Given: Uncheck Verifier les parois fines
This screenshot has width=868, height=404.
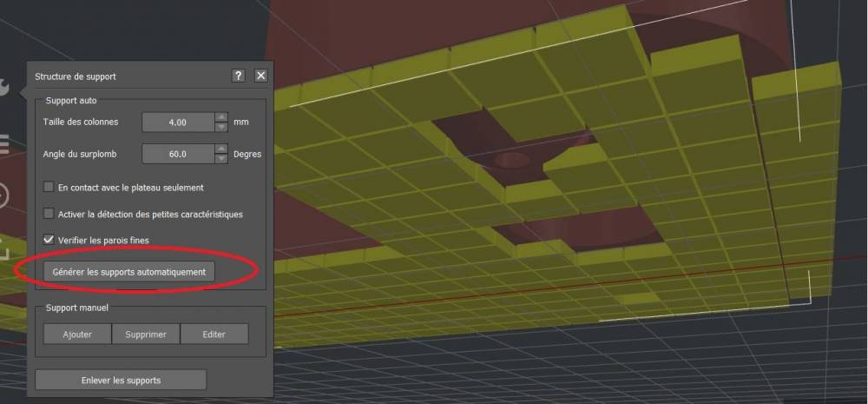Looking at the screenshot, I should (49, 240).
